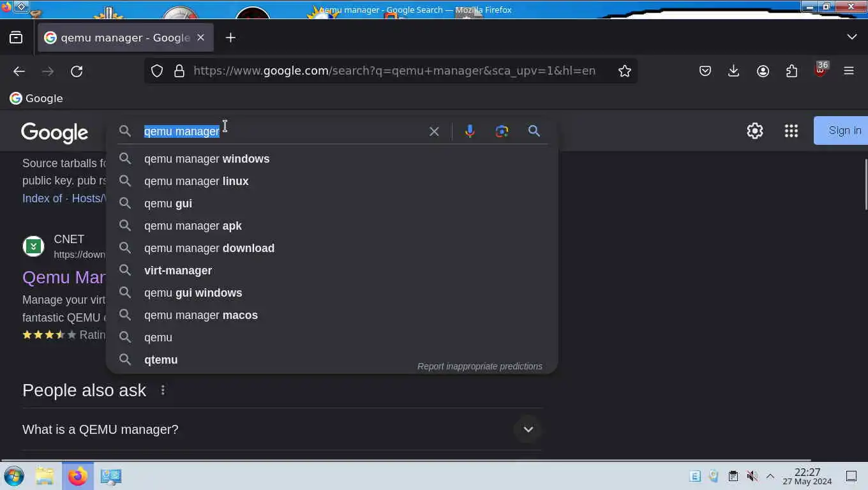Open the Google bookmark in bookmarks bar
868x490 pixels.
tap(36, 98)
